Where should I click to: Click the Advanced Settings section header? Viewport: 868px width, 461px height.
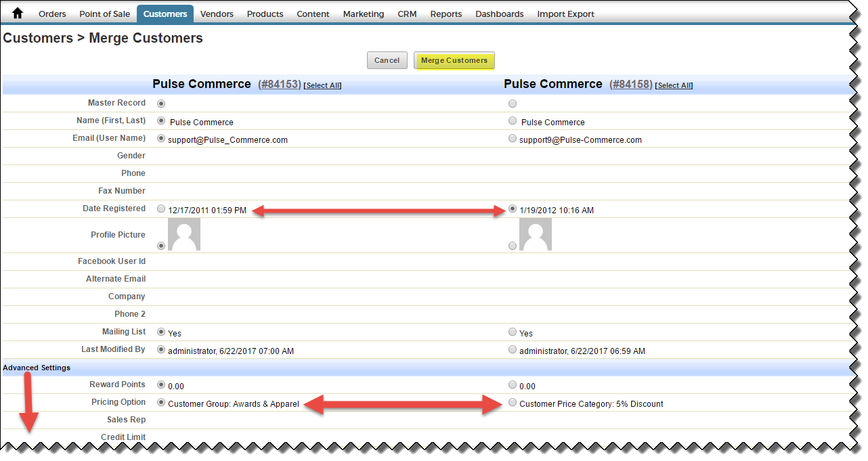(37, 368)
